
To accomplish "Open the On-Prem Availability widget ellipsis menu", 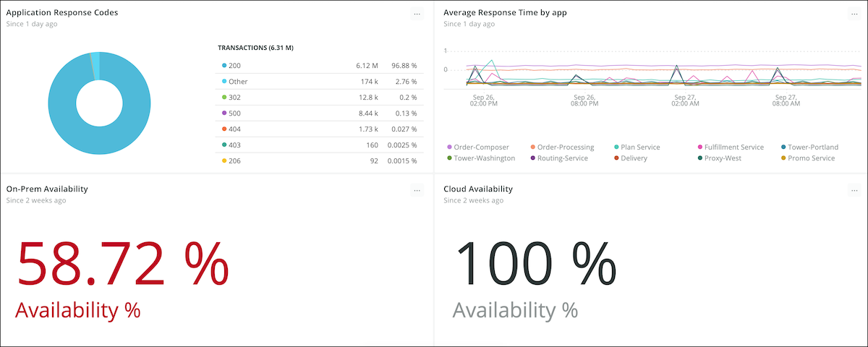I will (417, 190).
